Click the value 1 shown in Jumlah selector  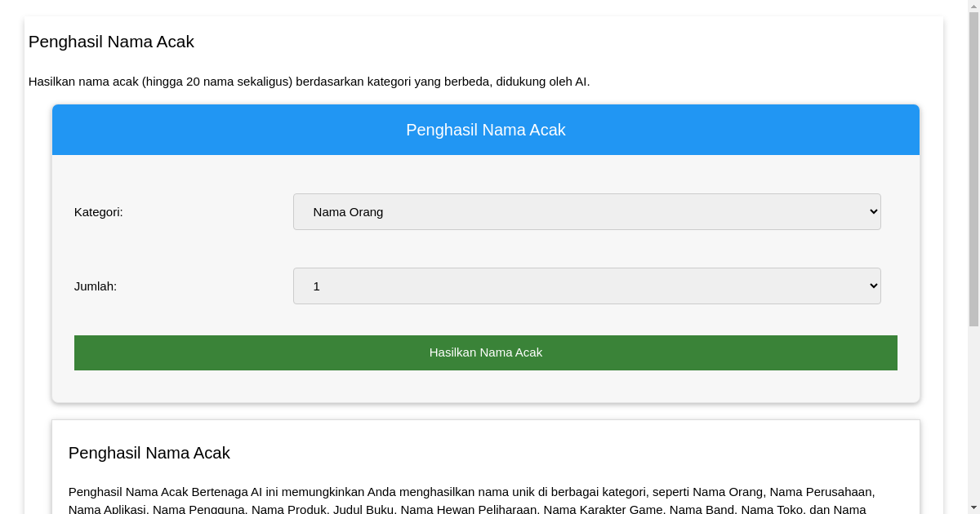pos(318,286)
